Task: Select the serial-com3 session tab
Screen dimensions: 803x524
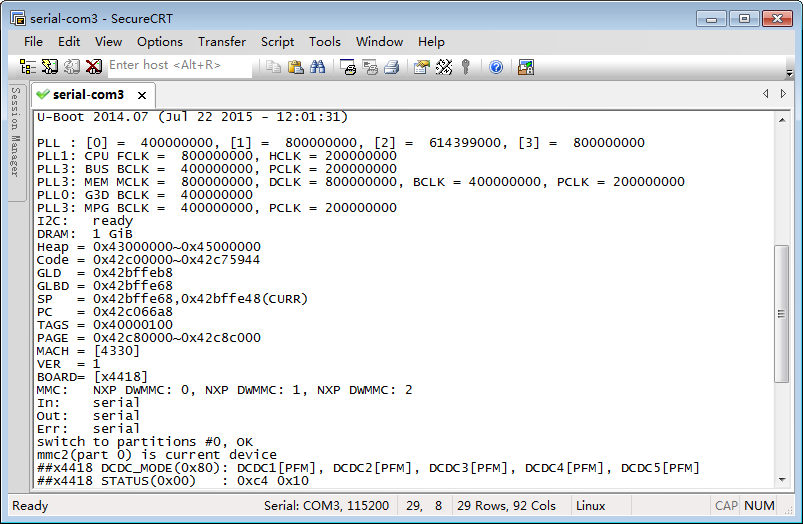Action: 88,95
